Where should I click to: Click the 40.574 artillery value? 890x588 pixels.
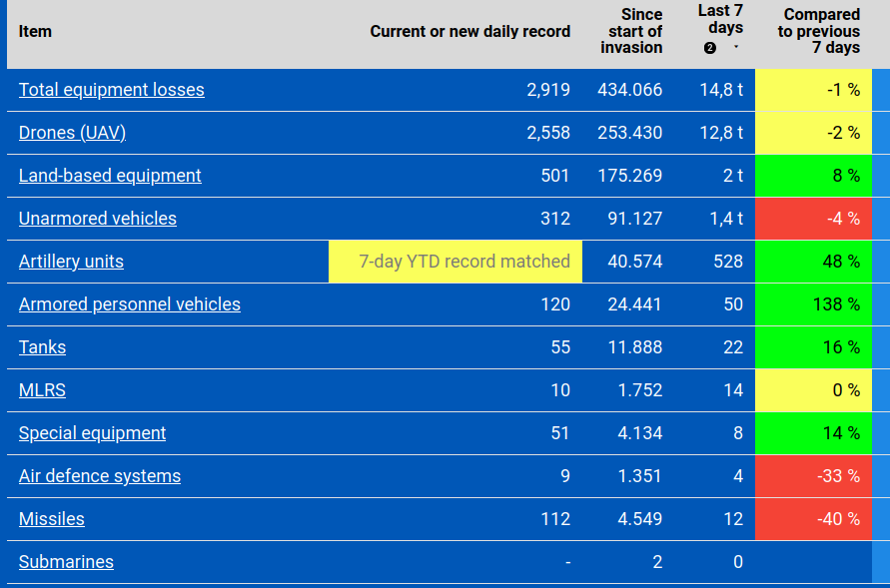click(x=634, y=262)
